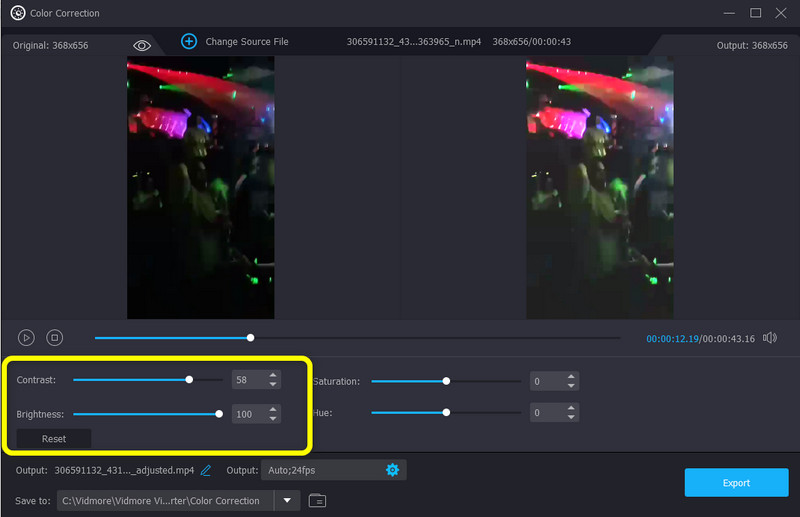Viewport: 800px width, 517px height.
Task: Click the Hue value field
Action: pyautogui.click(x=547, y=412)
